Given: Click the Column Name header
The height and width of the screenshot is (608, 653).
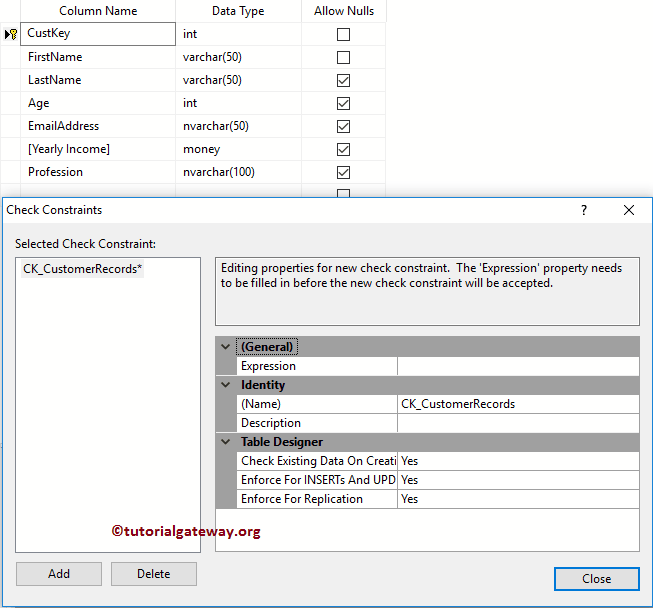Looking at the screenshot, I should (x=98, y=11).
